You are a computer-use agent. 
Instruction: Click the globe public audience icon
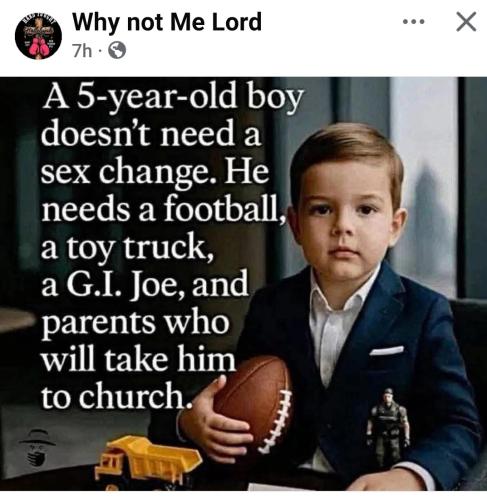[117, 51]
